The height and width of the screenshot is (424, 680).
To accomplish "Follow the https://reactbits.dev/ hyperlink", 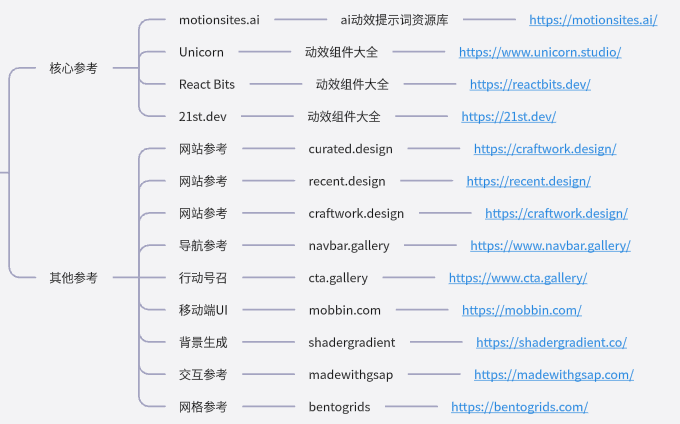I will pos(530,84).
